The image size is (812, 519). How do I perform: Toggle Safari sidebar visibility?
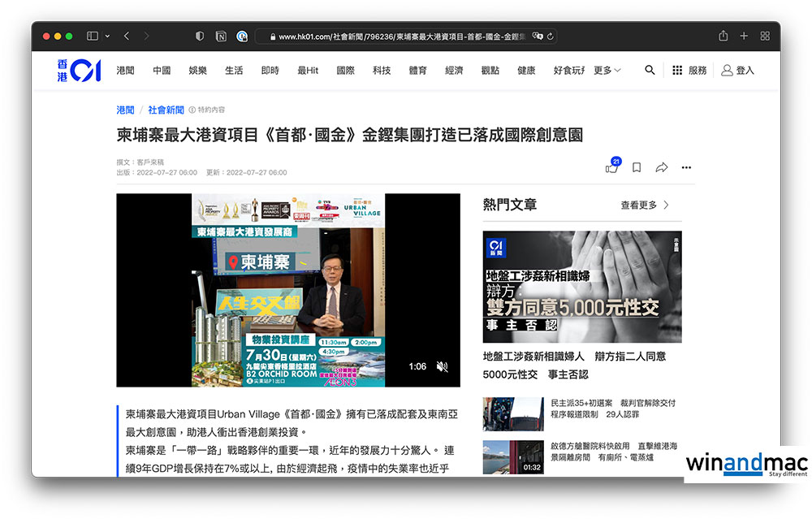click(92, 37)
